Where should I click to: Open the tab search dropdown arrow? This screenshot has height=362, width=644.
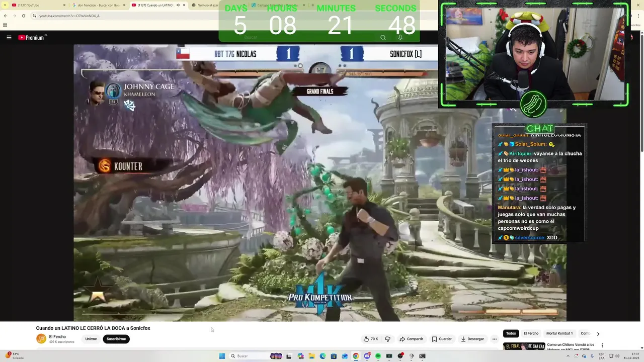point(4,5)
